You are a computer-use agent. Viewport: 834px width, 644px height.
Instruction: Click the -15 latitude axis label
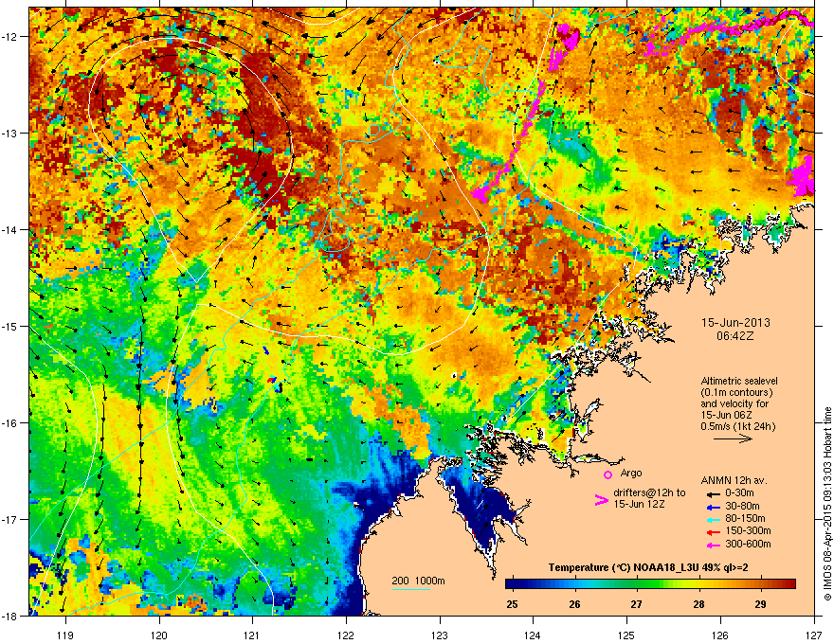pos(10,326)
